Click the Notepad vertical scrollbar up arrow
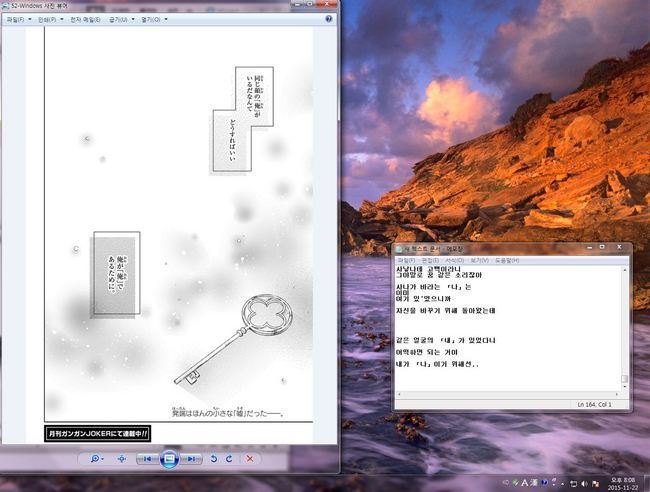Screen dimensions: 650x492 [625, 269]
